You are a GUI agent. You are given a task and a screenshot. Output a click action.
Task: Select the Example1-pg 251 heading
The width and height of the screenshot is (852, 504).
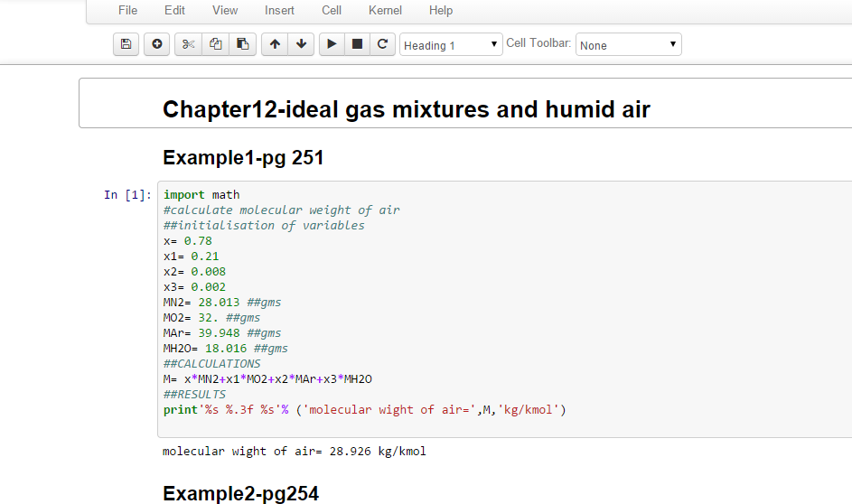243,157
